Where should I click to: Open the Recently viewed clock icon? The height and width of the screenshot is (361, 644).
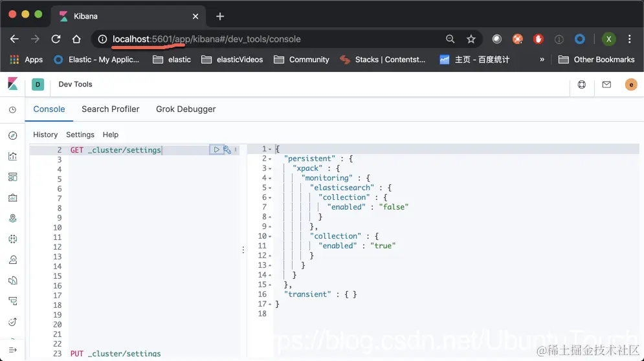(x=13, y=109)
